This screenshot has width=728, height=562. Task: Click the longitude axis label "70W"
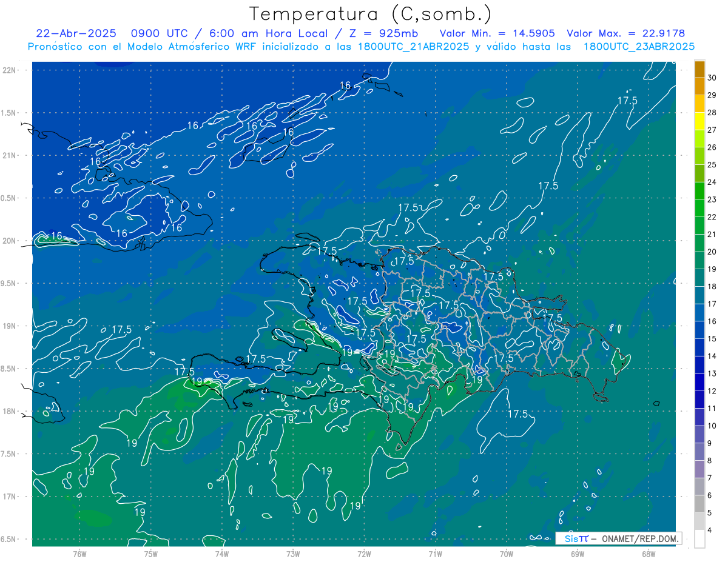506,554
